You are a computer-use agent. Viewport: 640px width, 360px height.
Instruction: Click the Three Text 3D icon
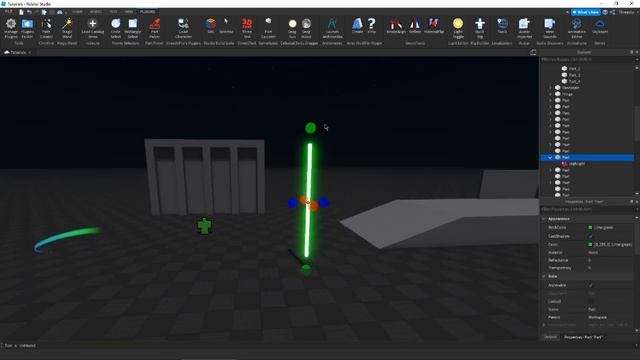pos(247,23)
